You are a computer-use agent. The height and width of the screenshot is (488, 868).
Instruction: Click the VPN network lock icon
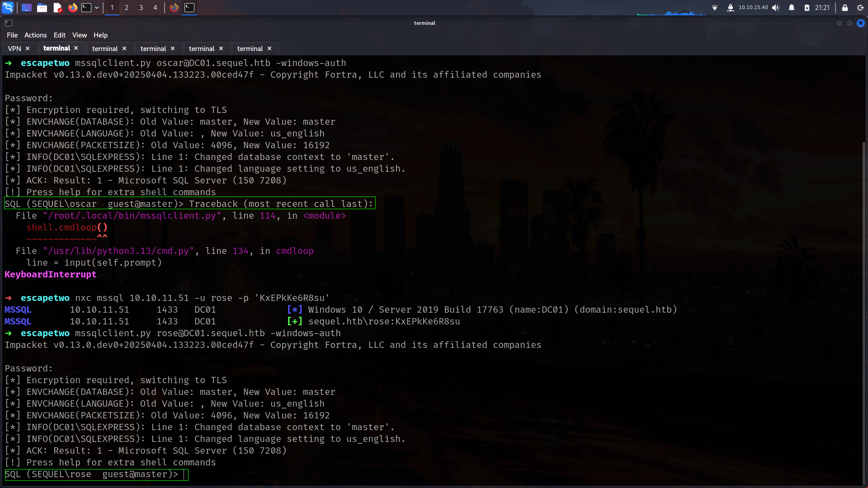(730, 8)
